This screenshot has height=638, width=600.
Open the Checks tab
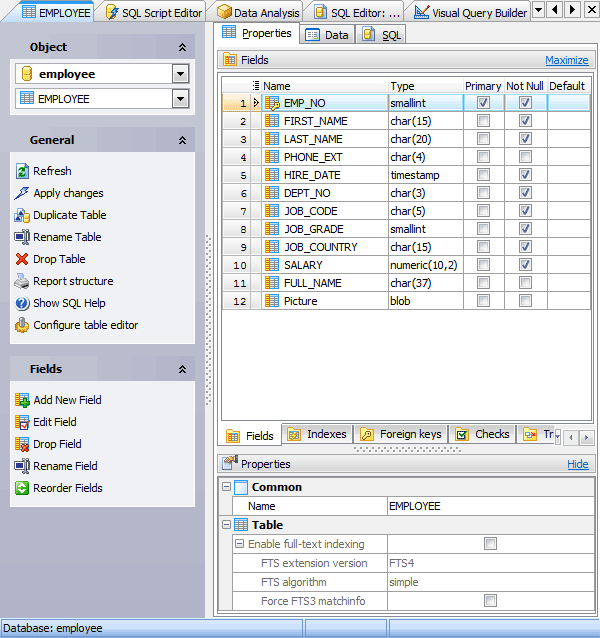(482, 434)
